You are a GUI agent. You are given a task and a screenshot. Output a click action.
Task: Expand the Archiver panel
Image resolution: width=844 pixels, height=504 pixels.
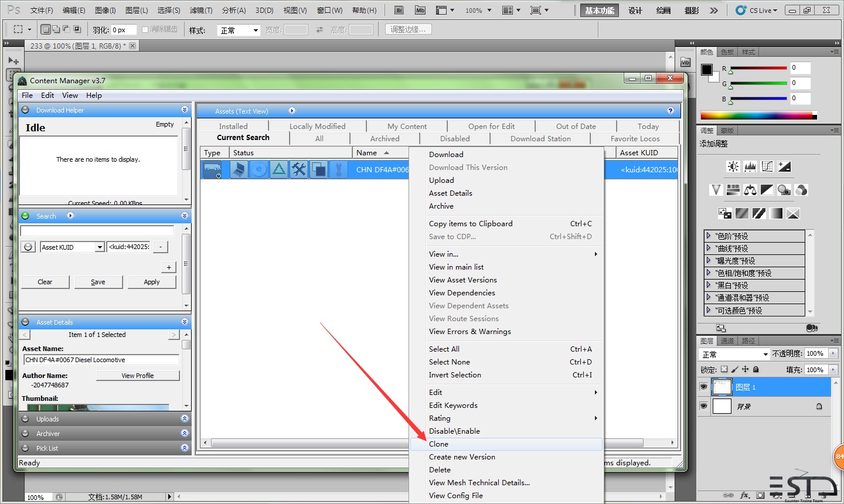(x=185, y=433)
